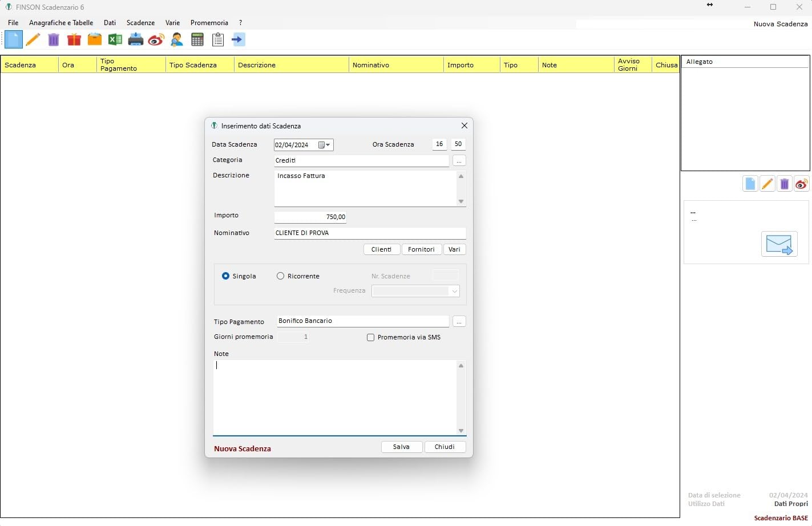This screenshot has height=526, width=812.
Task: Click Descrizione scrollbar down arrow
Action: (x=461, y=201)
